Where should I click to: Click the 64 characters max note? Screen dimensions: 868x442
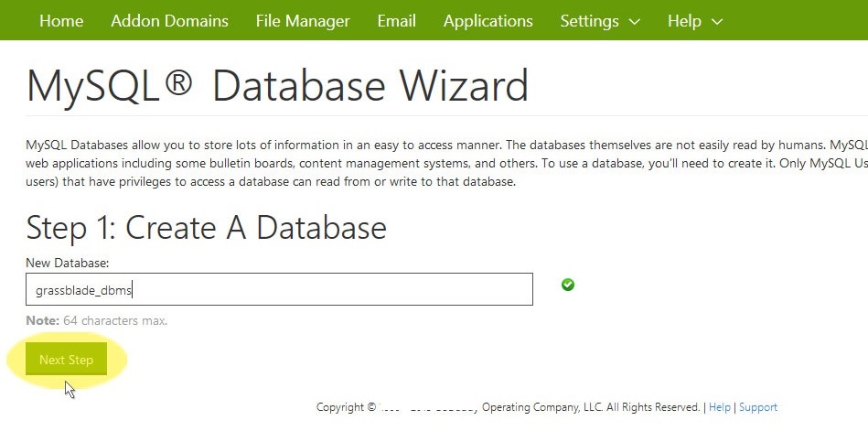[x=97, y=320]
